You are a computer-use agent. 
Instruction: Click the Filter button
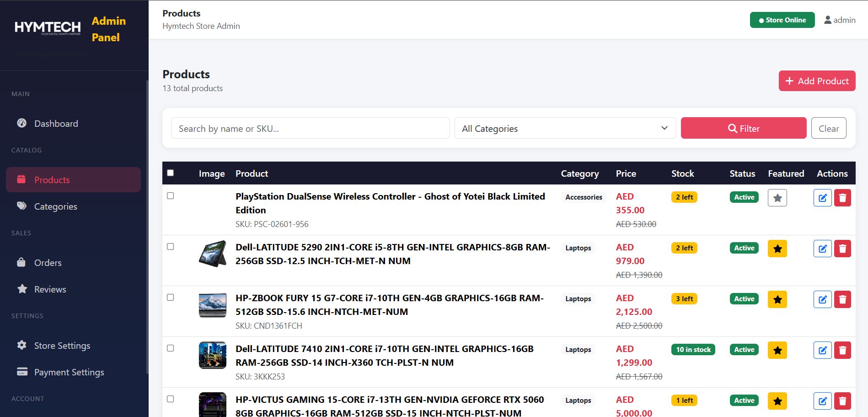(744, 128)
